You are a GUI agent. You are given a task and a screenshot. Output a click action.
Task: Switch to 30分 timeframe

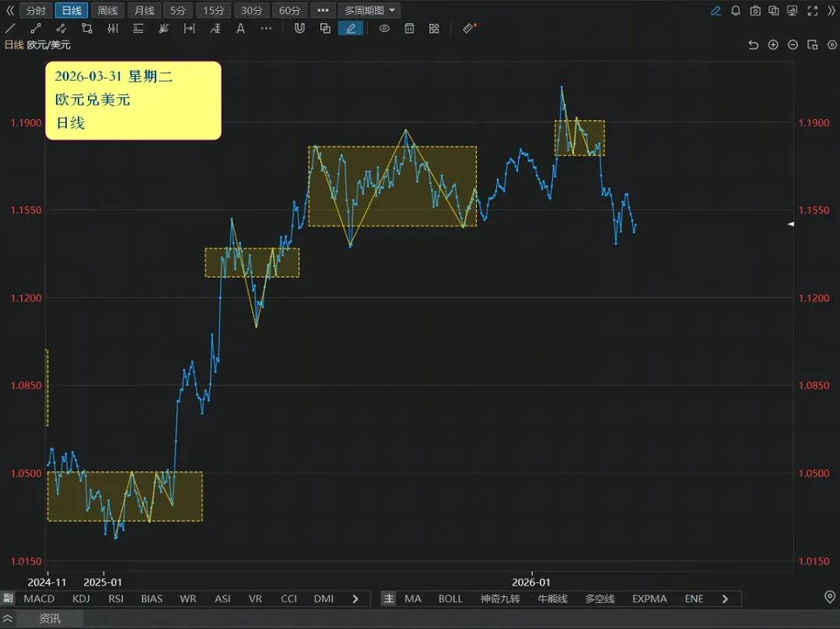[x=251, y=11]
